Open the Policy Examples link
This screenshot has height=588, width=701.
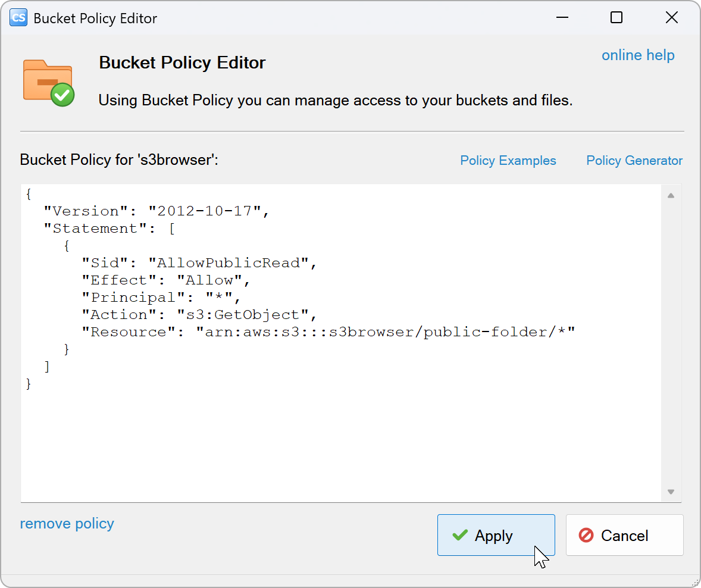(508, 160)
